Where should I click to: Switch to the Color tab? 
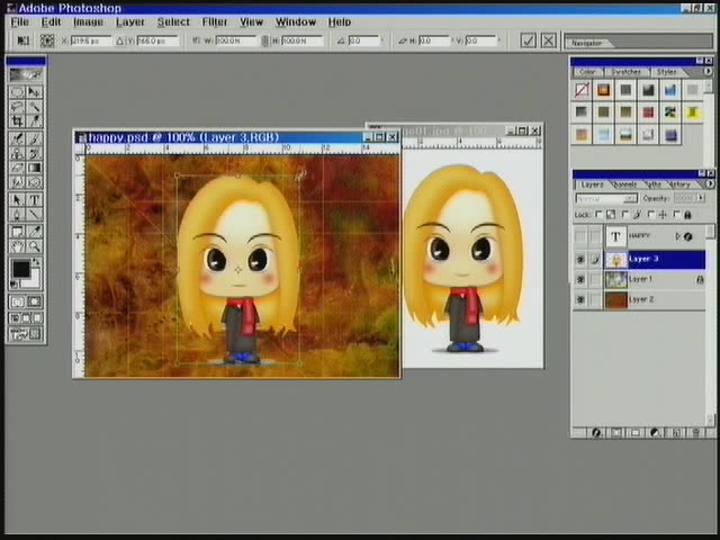(587, 72)
